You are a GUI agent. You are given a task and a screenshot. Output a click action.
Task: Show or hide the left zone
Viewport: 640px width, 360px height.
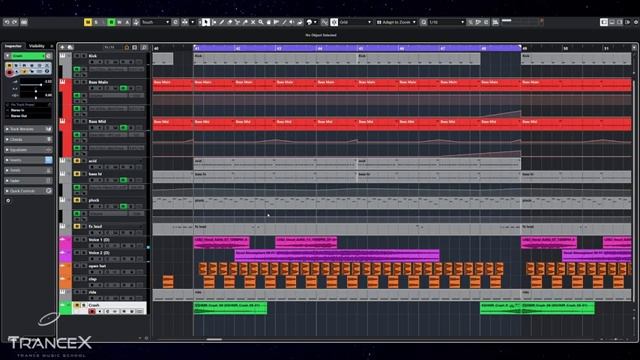point(604,22)
